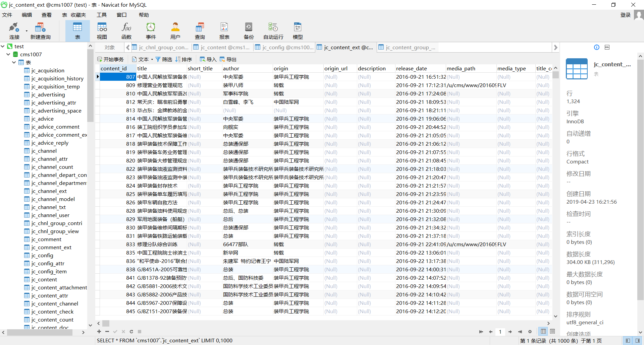Image resolution: width=644 pixels, height=345 pixels.
Task: Click the 导出 (Export) button
Action: click(228, 59)
